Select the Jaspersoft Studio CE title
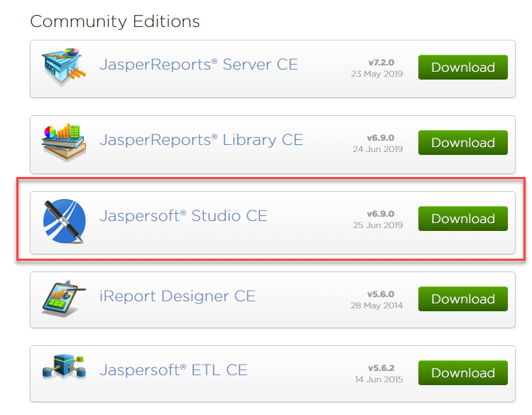The image size is (532, 415). (x=183, y=216)
